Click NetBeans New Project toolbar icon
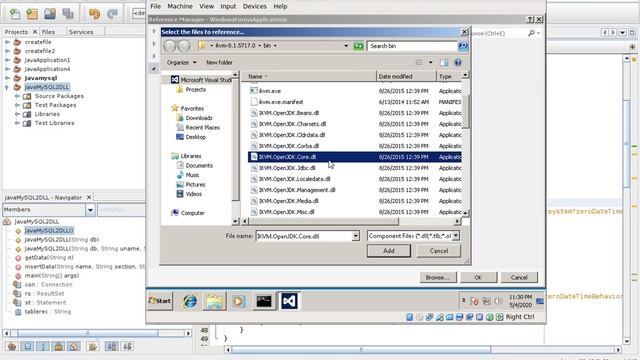 [32, 14]
